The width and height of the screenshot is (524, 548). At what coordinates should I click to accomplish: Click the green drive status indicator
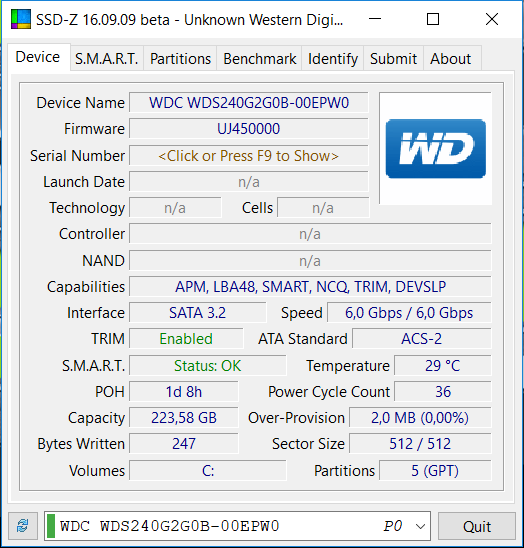coord(51,526)
